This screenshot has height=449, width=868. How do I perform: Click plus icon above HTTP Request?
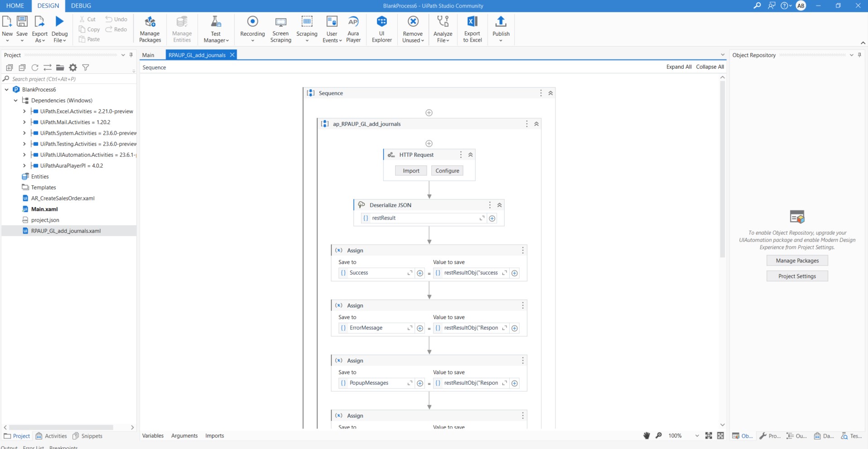pyautogui.click(x=429, y=144)
